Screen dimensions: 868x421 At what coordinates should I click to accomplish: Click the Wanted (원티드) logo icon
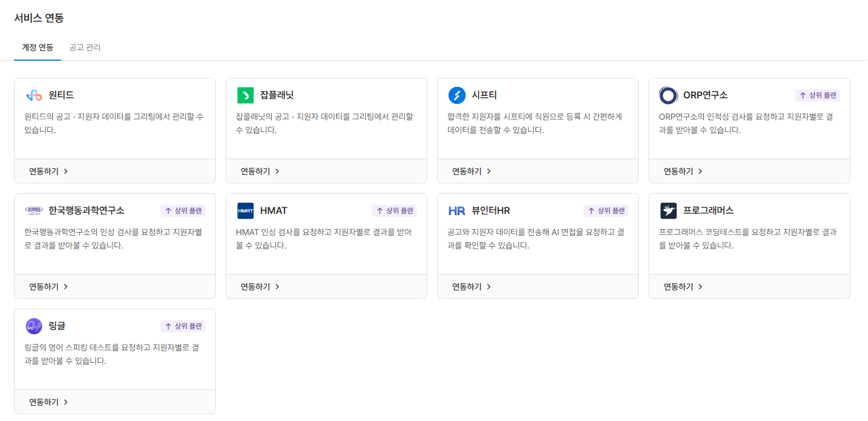34,95
